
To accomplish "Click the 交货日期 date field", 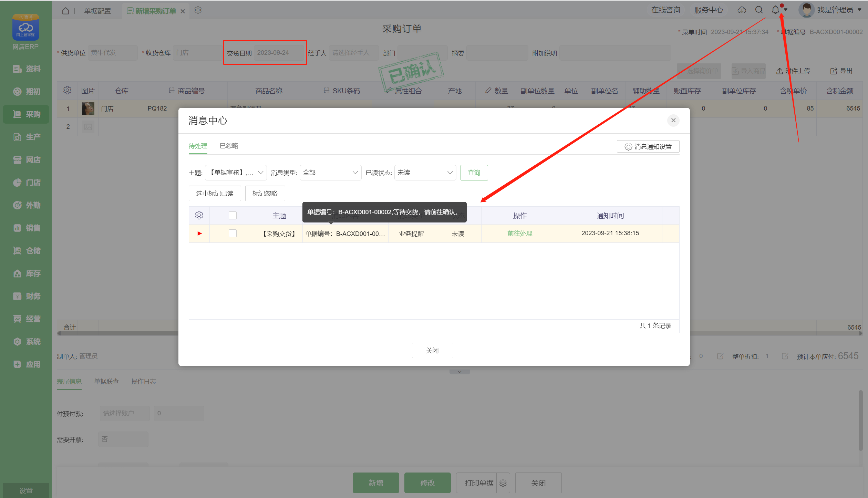I will (x=279, y=53).
